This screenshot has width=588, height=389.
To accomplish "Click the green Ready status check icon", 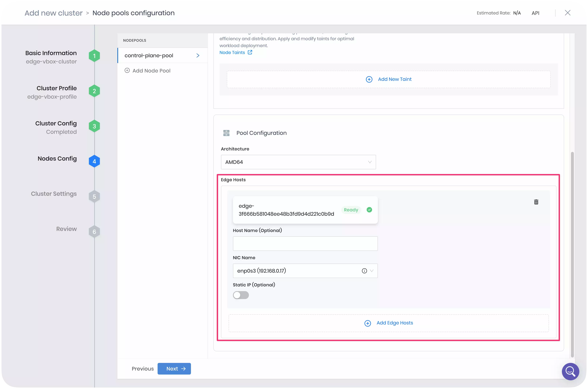I will point(369,210).
